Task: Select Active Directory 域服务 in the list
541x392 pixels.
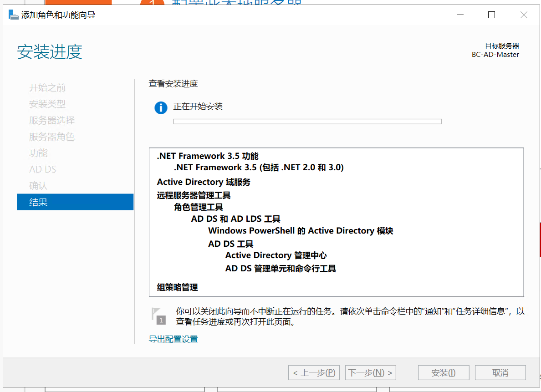Action: (x=204, y=182)
